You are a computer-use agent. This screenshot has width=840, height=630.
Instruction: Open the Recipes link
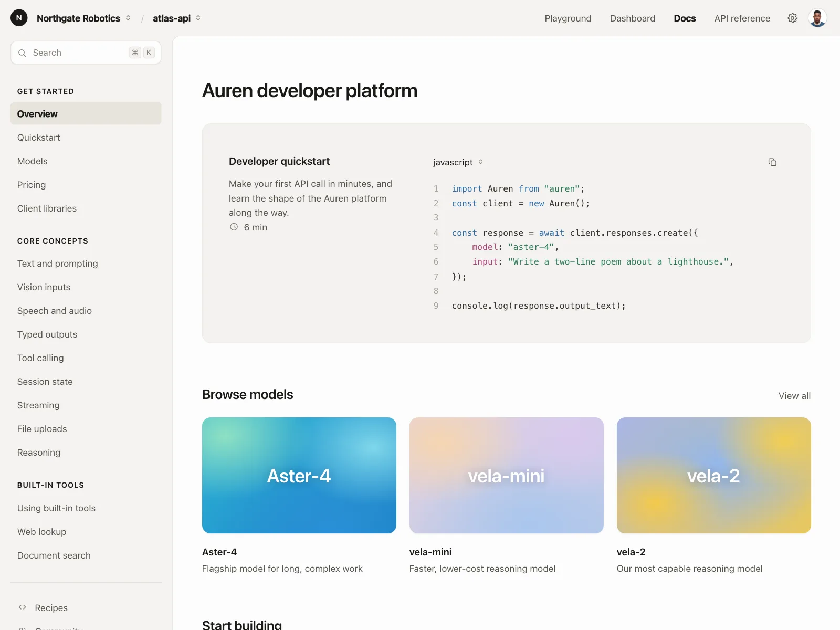click(51, 608)
